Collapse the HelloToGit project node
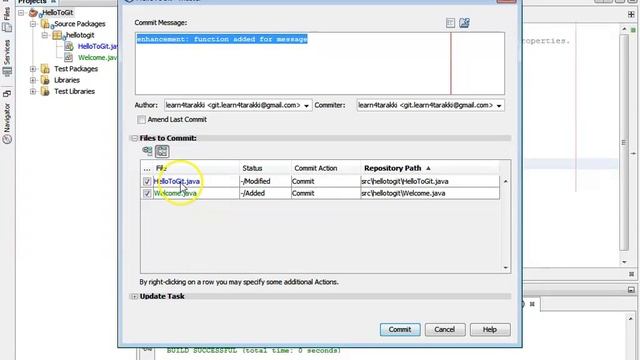640x360 pixels. (21, 13)
